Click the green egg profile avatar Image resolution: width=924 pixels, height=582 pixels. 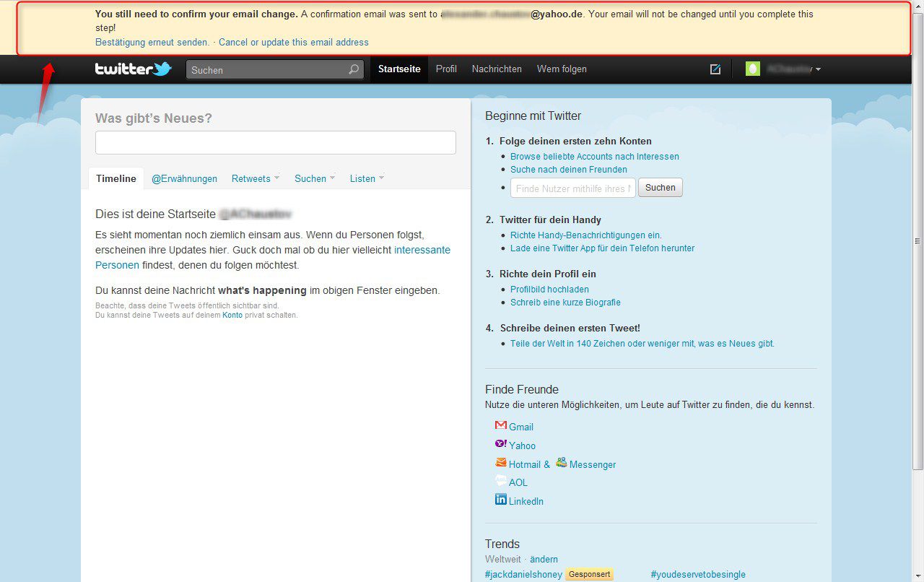753,69
